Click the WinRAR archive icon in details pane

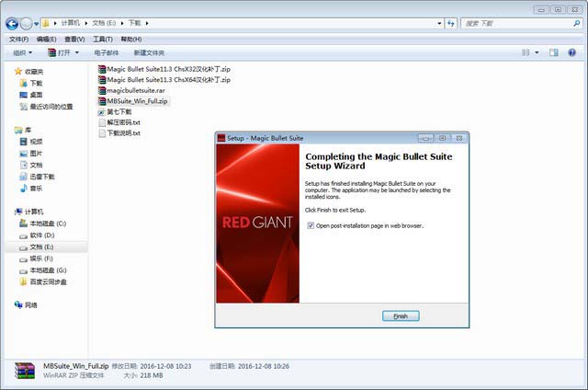[25, 371]
